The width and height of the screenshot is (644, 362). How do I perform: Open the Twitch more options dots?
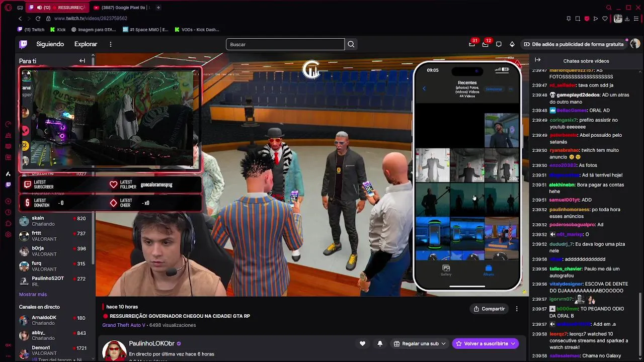tap(111, 44)
